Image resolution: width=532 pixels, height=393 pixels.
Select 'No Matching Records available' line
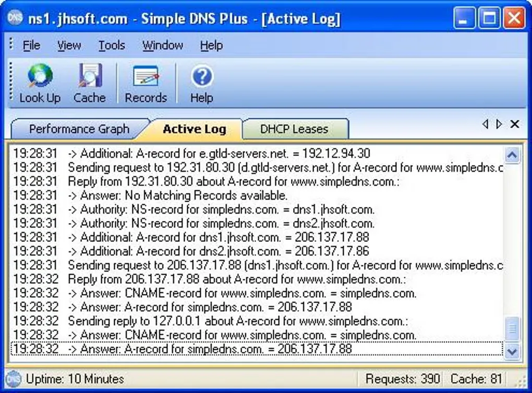click(257, 195)
